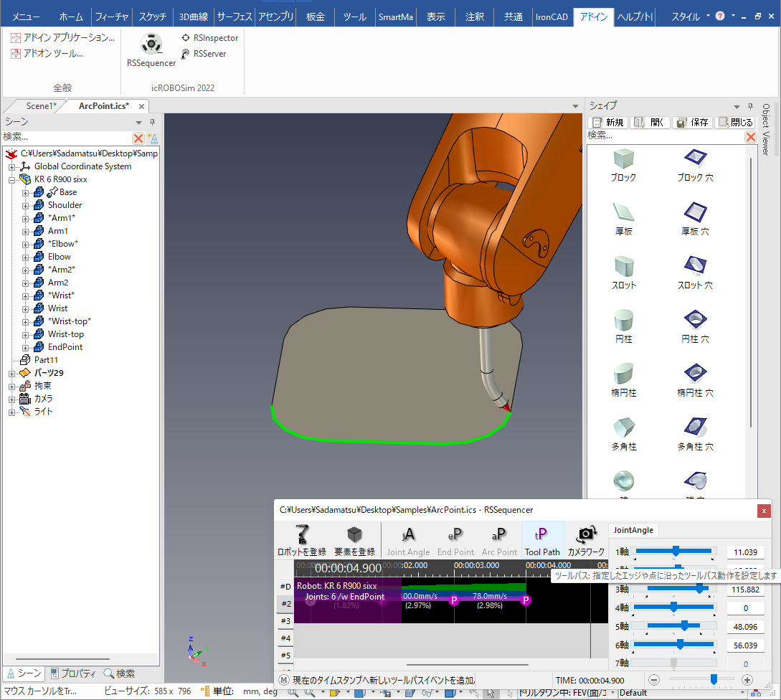Click the 3軸 angle value field
The width and height of the screenshot is (781, 700).
coord(745,589)
